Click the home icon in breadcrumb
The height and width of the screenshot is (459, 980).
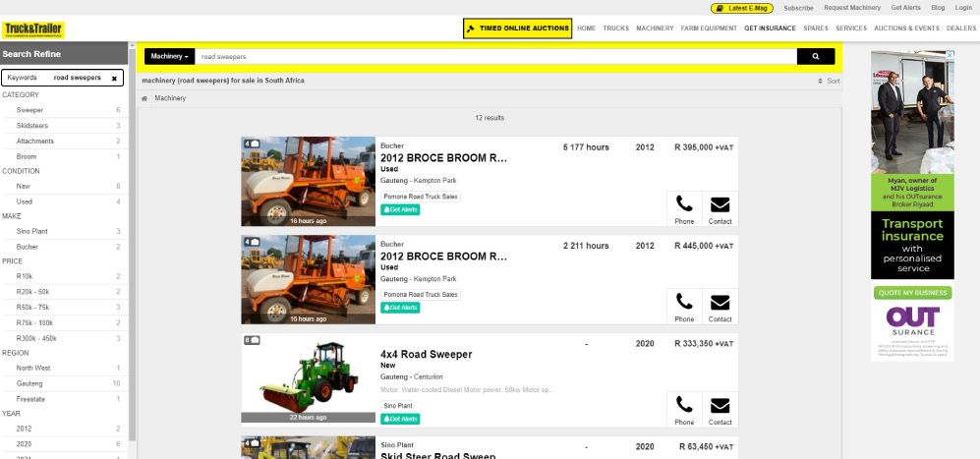coord(144,98)
